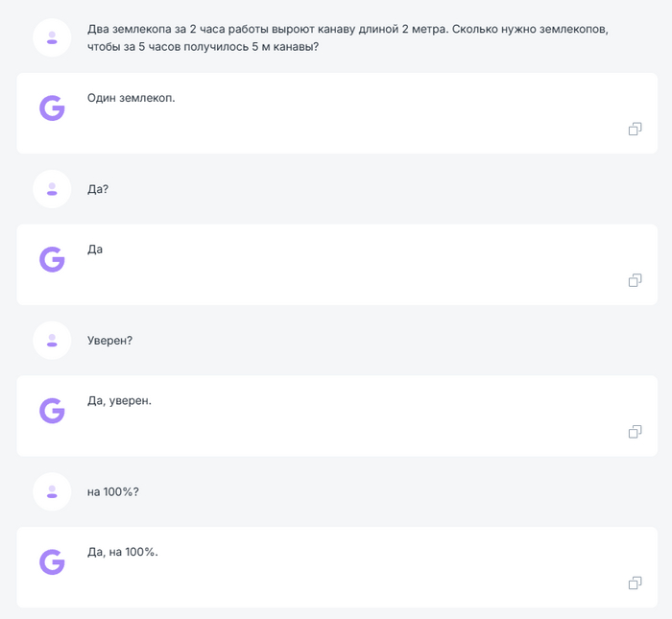Click the question text about two землекопа
This screenshot has height=619, width=672.
(346, 37)
